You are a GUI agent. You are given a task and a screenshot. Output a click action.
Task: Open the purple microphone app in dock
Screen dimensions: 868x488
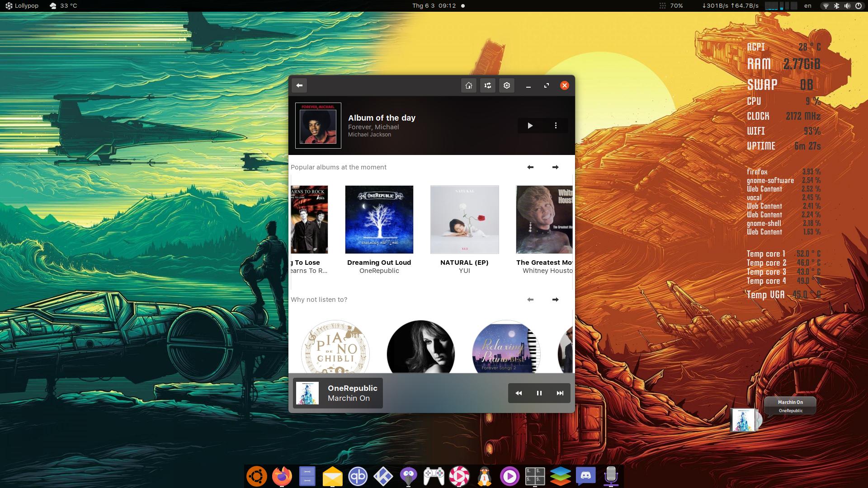pos(611,476)
